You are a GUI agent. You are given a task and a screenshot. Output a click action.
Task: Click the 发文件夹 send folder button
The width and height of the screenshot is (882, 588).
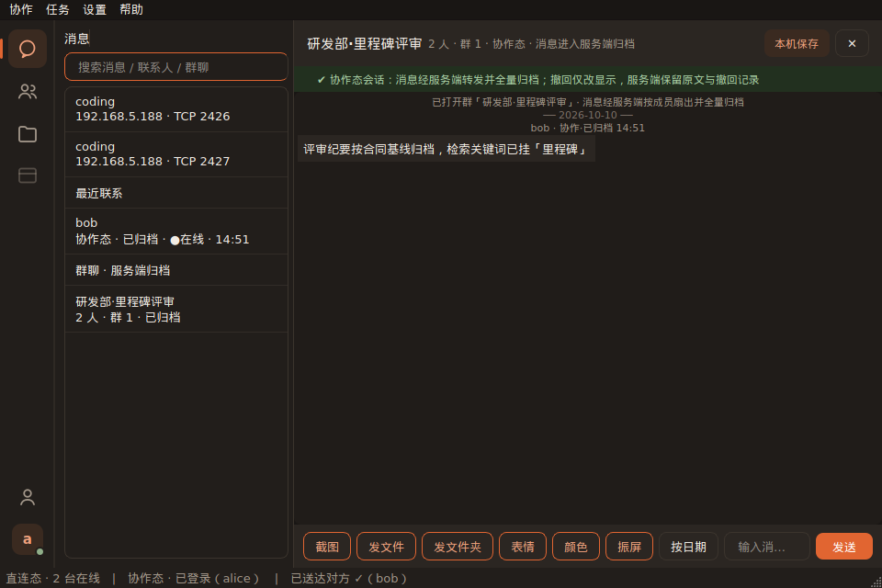(458, 547)
